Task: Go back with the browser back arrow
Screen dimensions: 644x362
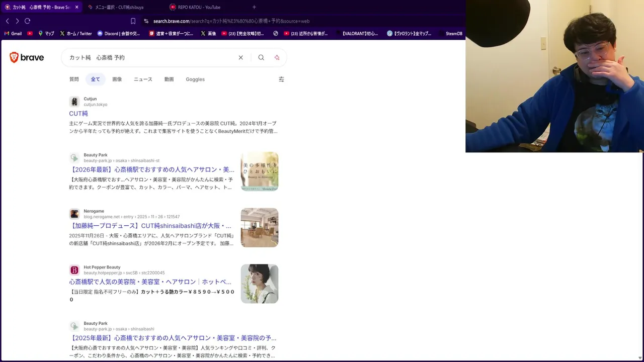Action: point(7,21)
